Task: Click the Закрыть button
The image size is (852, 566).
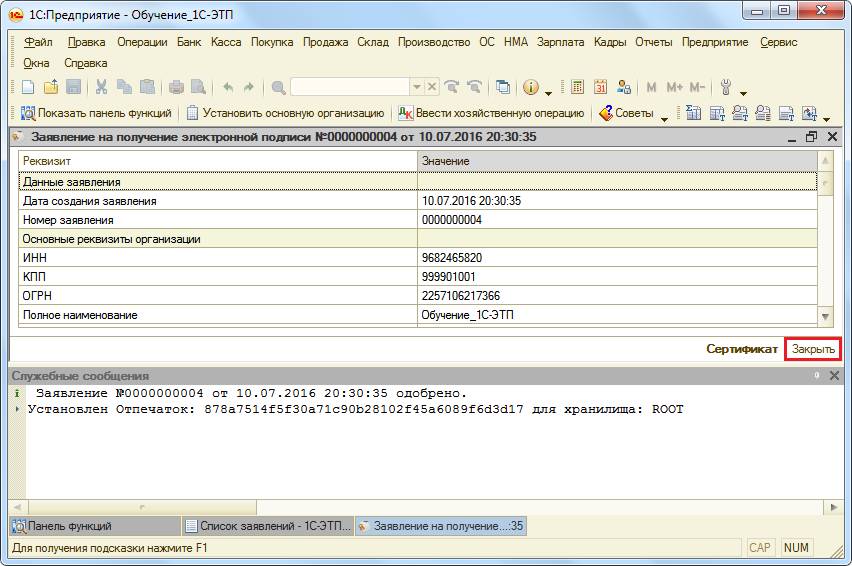Action: pos(813,349)
